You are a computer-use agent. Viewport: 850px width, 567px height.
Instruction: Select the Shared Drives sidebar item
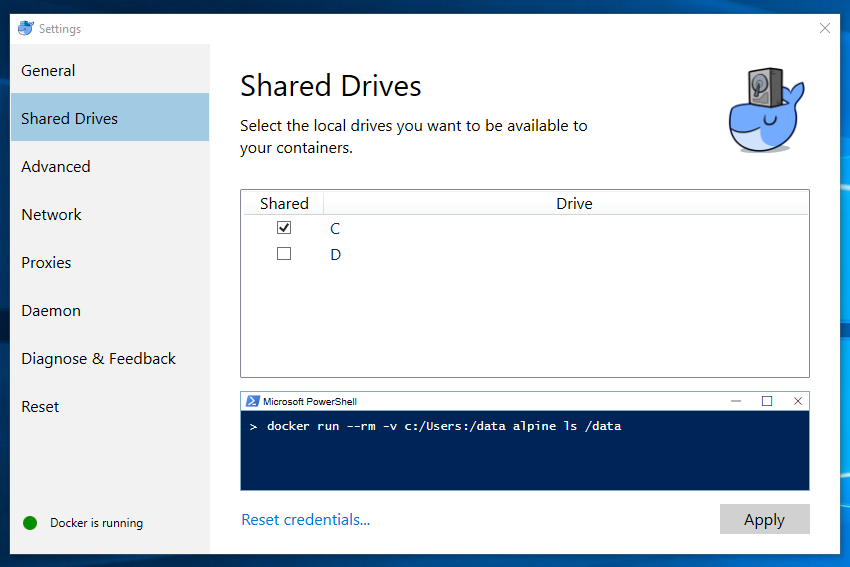click(110, 118)
